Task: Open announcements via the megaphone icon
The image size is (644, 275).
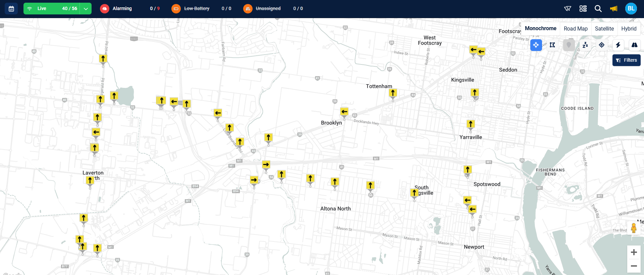Action: pos(613,9)
